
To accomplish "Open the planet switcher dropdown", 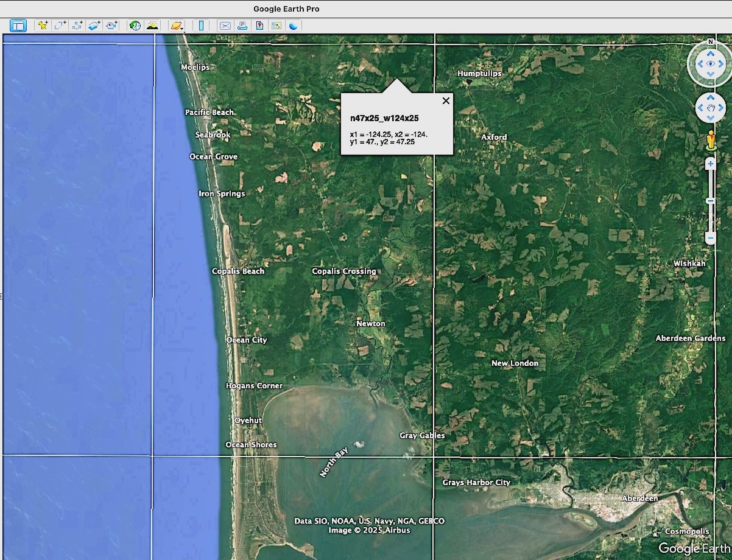I will 177,26.
